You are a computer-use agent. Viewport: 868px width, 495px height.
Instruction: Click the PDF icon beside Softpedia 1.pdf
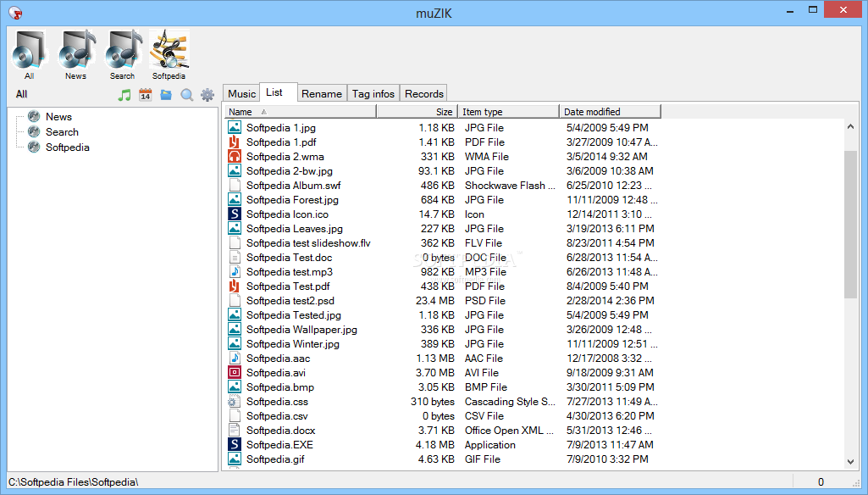(235, 142)
